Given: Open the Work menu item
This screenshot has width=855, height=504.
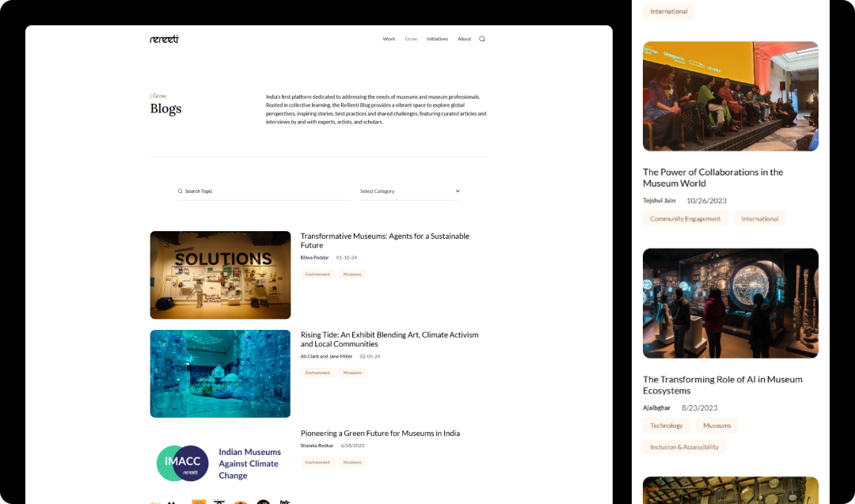Looking at the screenshot, I should [389, 39].
